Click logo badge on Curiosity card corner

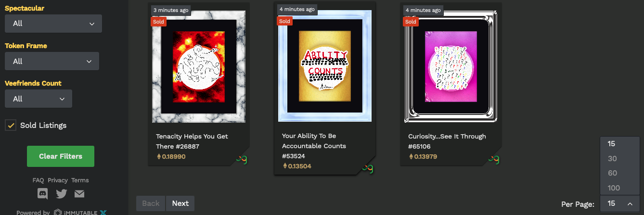pos(494,159)
